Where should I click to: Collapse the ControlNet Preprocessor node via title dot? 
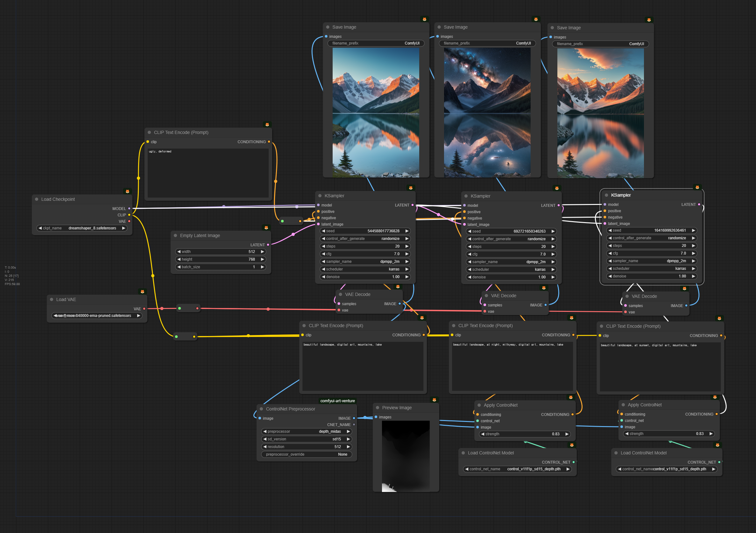click(261, 409)
